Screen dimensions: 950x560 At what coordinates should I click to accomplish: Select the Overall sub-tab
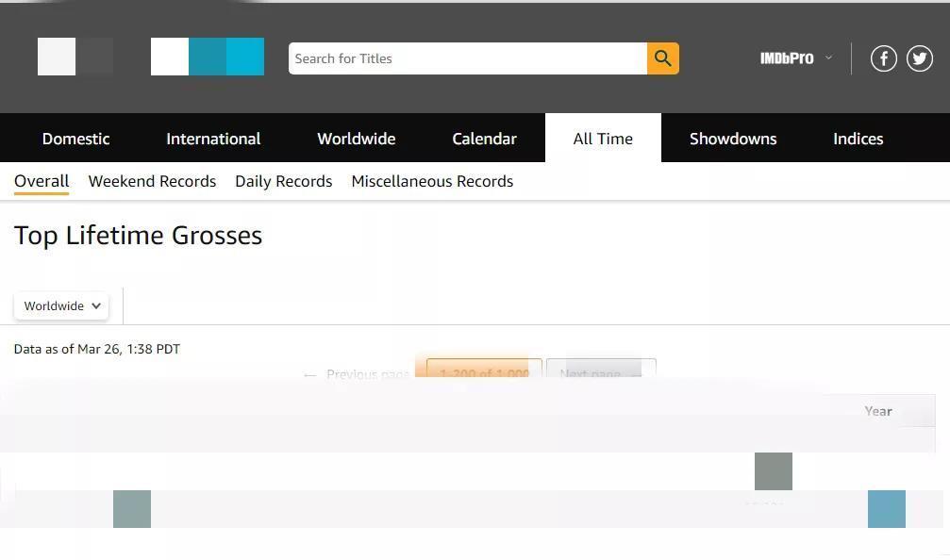42,181
